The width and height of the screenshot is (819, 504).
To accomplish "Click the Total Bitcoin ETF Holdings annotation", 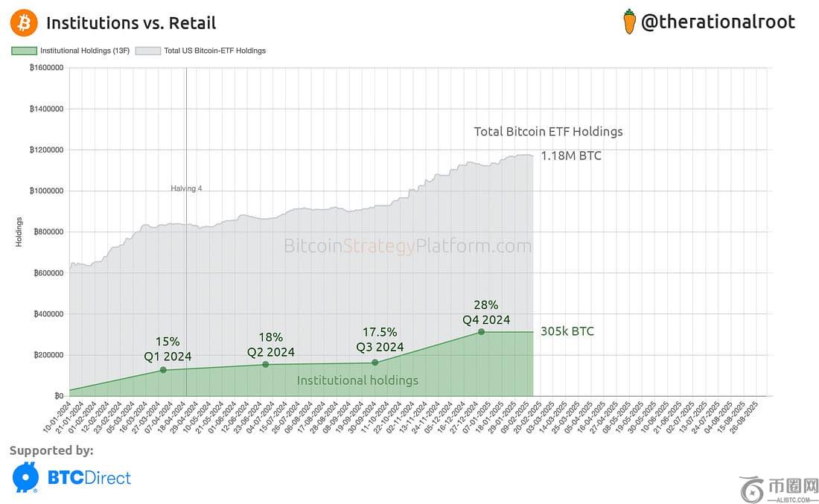I will (548, 132).
